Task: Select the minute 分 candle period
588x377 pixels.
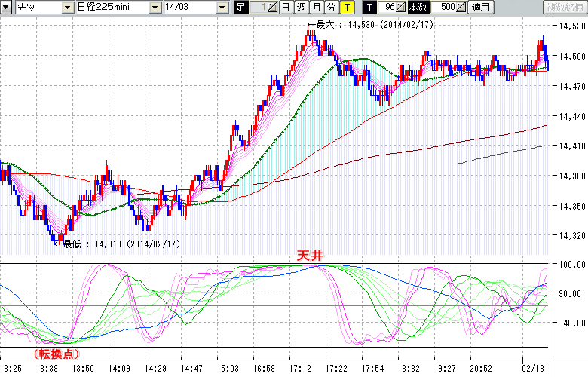Action: coord(331,7)
